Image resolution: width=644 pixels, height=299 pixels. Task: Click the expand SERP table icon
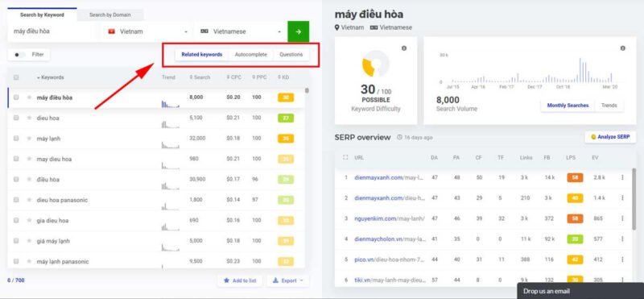(x=345, y=157)
